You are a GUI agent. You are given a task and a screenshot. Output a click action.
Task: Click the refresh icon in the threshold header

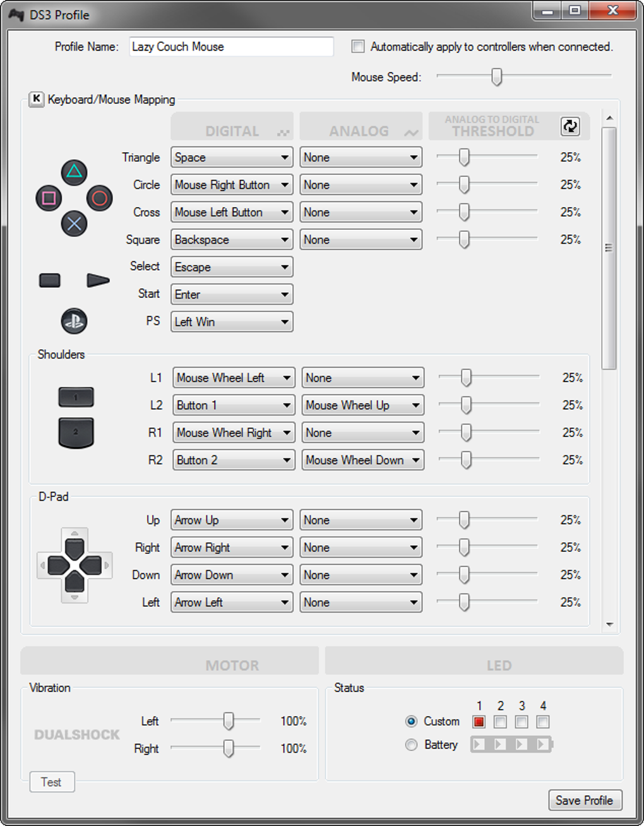tap(570, 126)
